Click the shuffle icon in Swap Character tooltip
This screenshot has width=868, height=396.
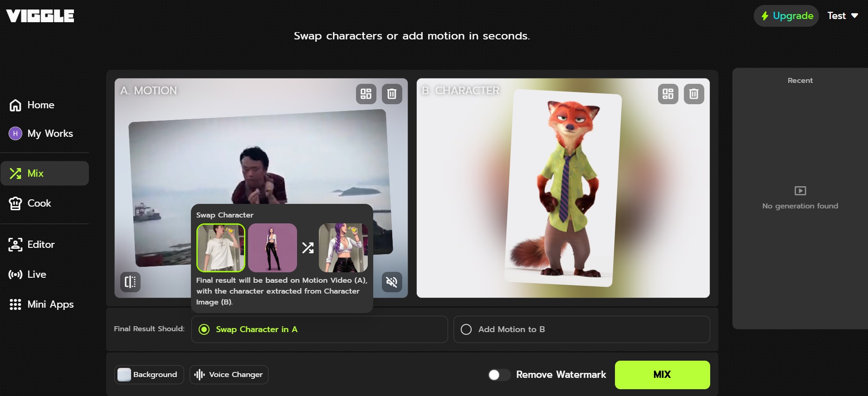(x=308, y=248)
